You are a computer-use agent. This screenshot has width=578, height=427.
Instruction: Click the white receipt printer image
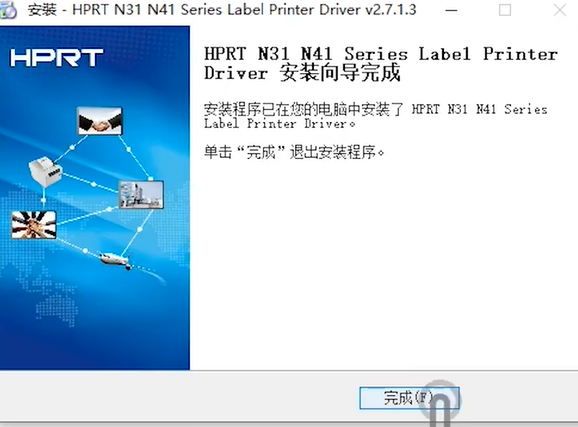(45, 171)
